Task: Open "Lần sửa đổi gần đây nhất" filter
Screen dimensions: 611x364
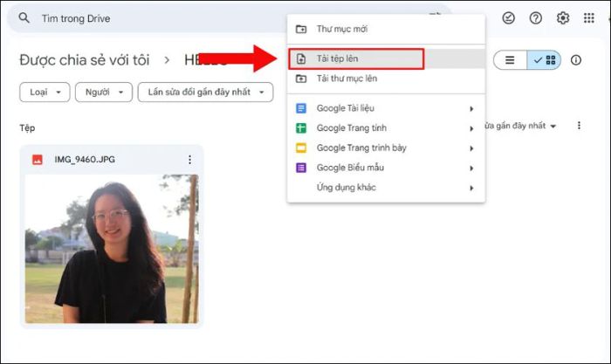Action: [205, 93]
